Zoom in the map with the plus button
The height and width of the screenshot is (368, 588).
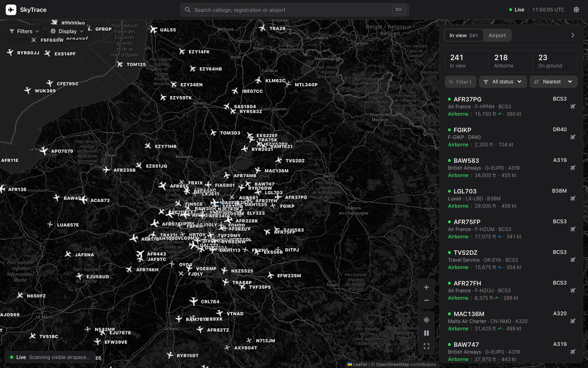[426, 287]
